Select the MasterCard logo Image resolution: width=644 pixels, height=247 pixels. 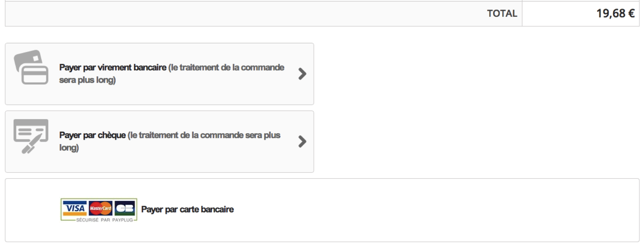tap(100, 208)
